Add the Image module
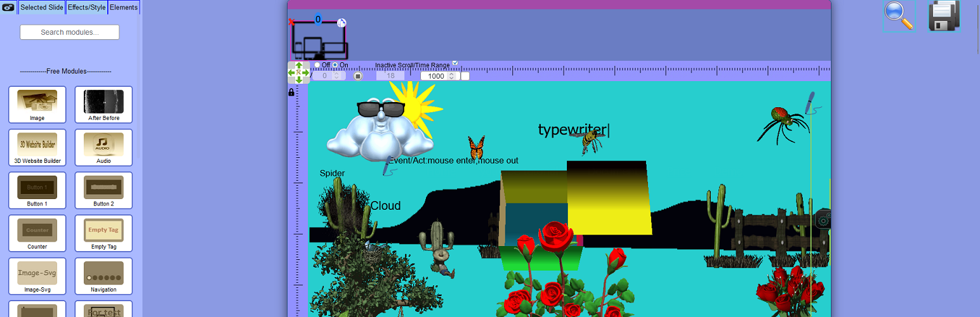The height and width of the screenshot is (317, 980). (x=37, y=105)
